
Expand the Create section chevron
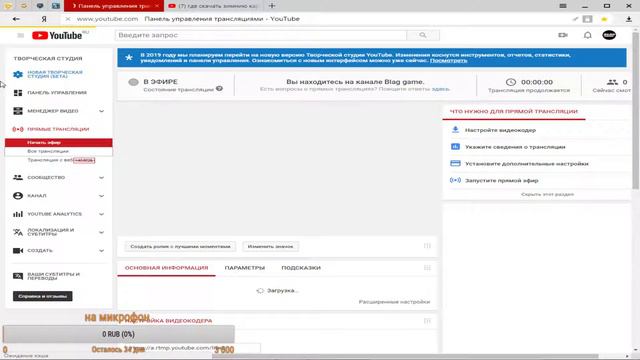(101, 251)
